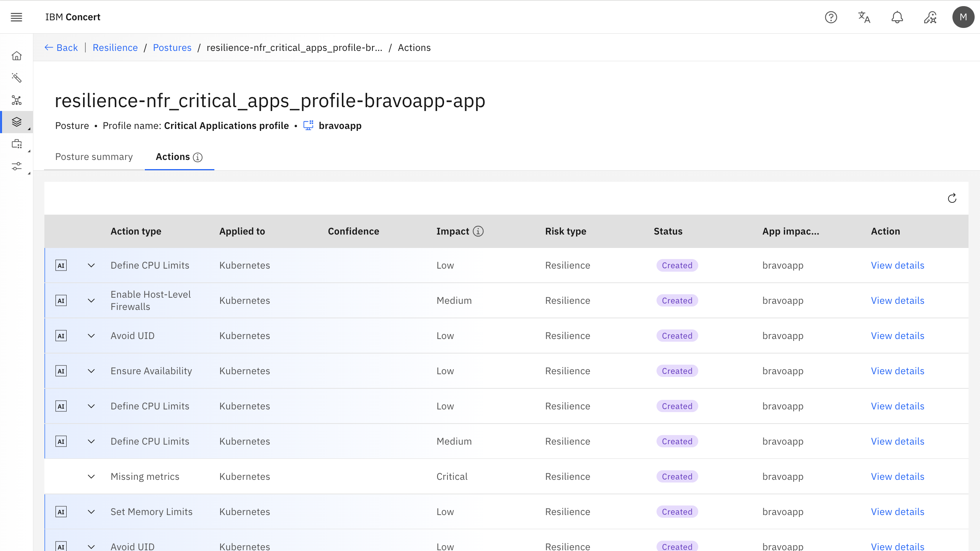
Task: Click the Back link
Action: pyautogui.click(x=61, y=47)
